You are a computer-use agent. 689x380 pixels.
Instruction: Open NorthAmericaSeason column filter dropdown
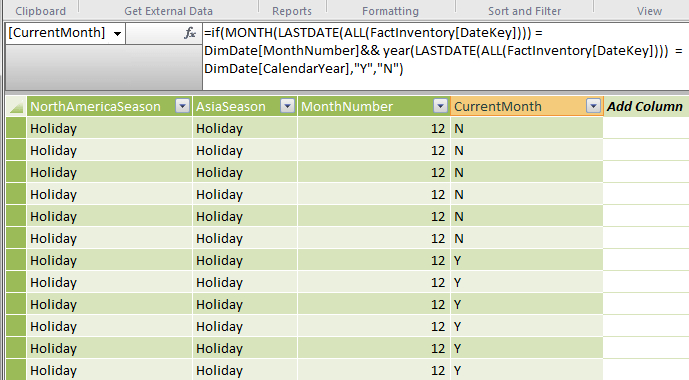pos(182,106)
